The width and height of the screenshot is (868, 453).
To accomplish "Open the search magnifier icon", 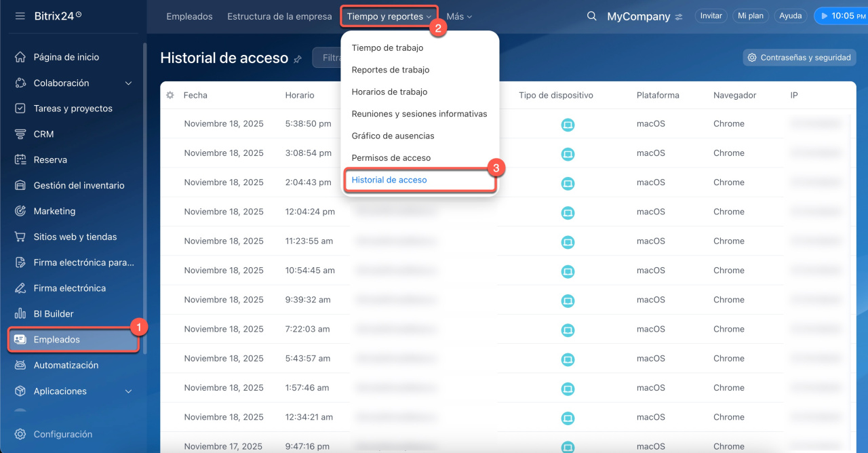I will pyautogui.click(x=591, y=16).
